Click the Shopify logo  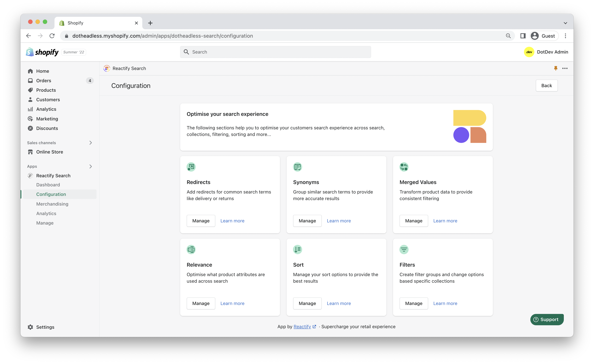coord(42,52)
